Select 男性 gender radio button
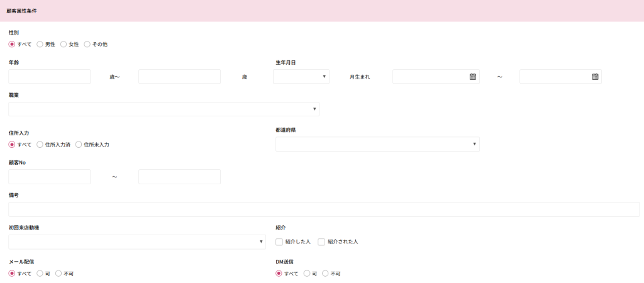 pyautogui.click(x=40, y=44)
